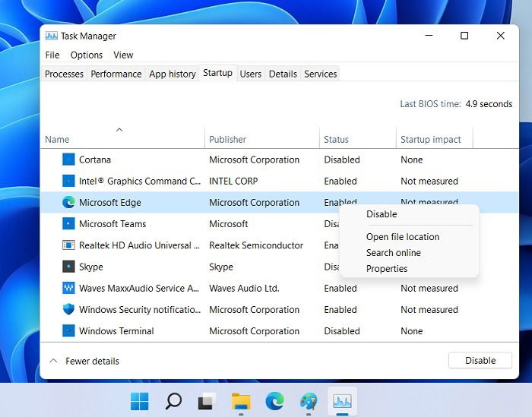
Task: Select the Skype name in Name column
Action: coord(91,267)
